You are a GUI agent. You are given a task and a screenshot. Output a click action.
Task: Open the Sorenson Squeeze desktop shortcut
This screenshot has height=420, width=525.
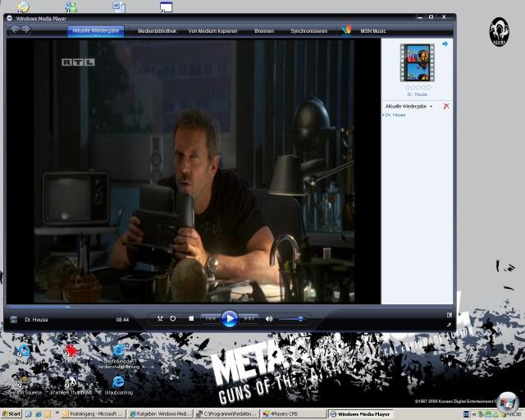(24, 386)
